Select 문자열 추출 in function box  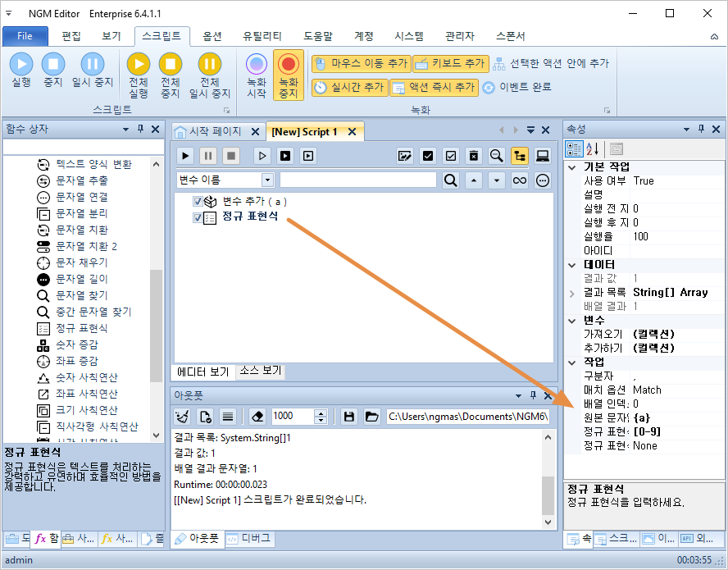point(82,180)
